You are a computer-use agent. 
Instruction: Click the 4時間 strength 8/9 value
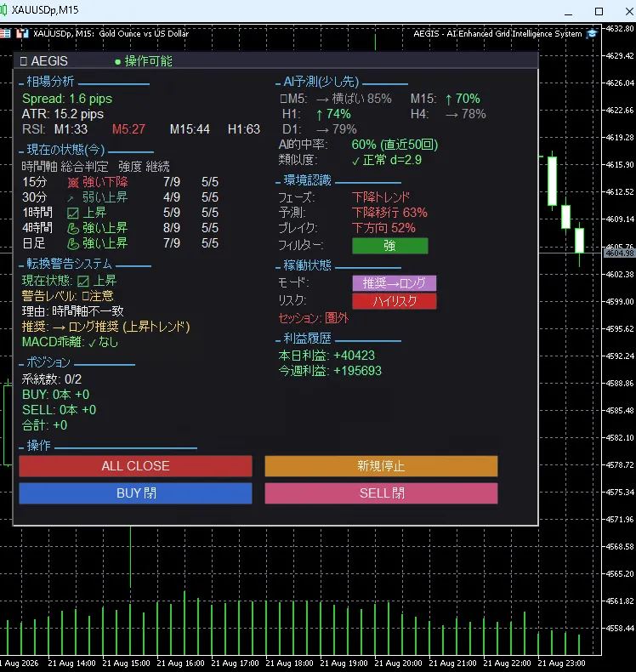pos(171,228)
